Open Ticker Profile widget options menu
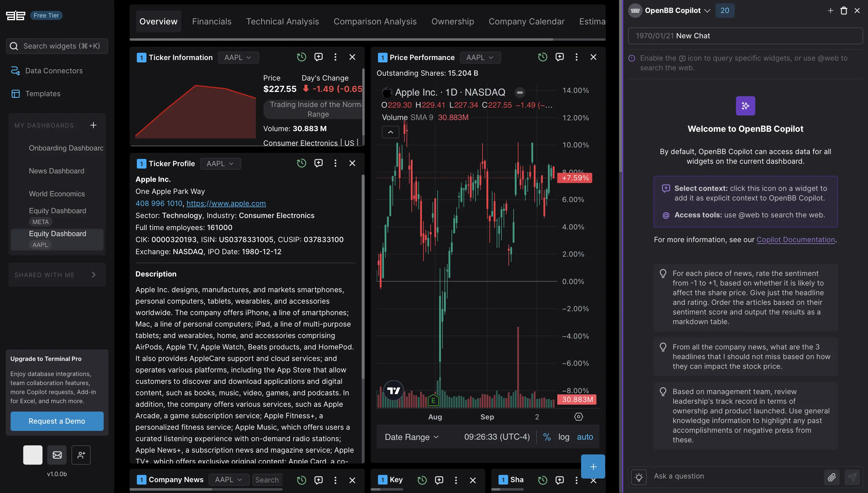The image size is (868, 493). click(335, 163)
